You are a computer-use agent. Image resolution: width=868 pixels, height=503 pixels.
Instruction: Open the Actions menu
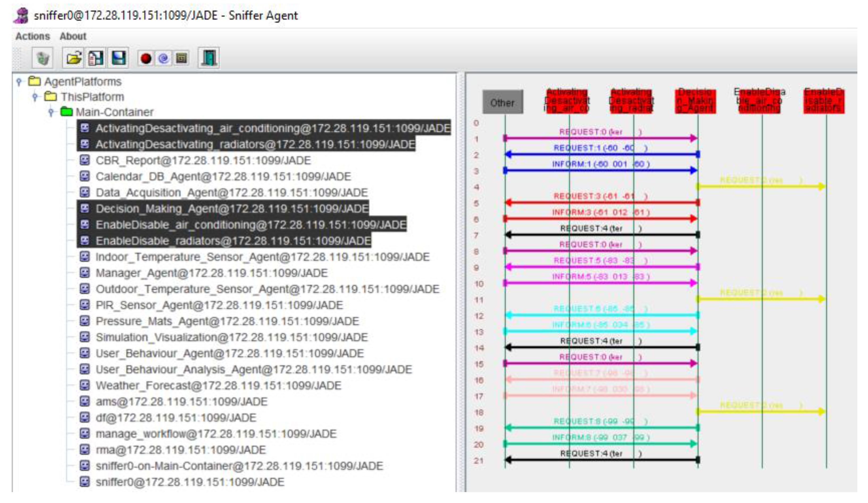[x=32, y=36]
